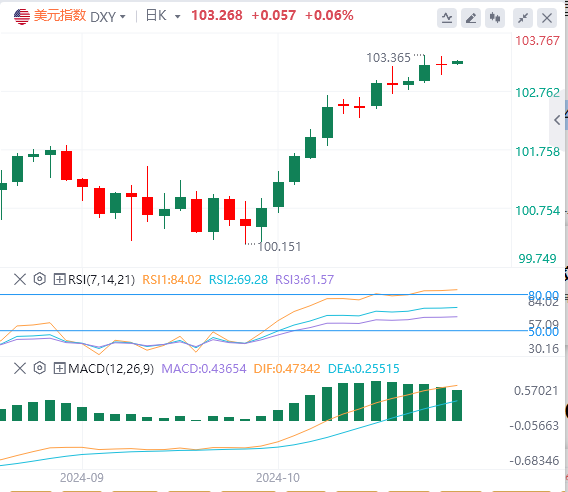Open the candlestick indicators icon

click(x=495, y=18)
